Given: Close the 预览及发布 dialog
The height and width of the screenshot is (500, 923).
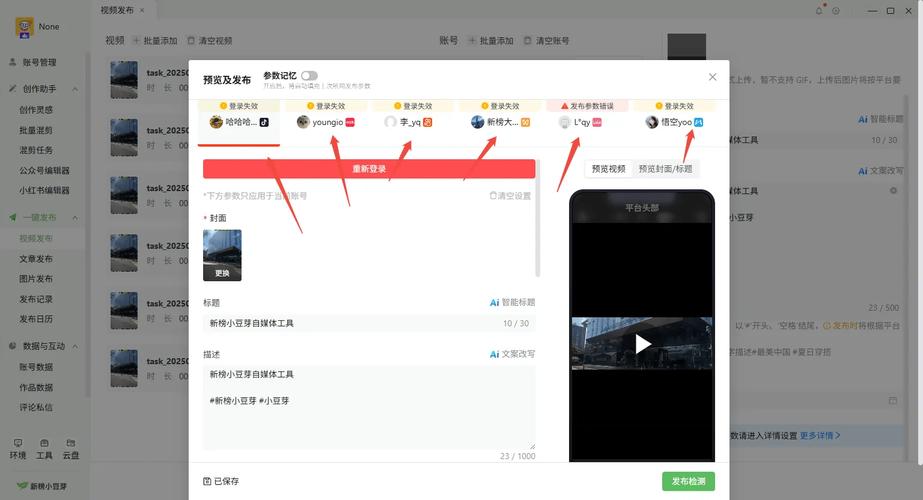Looking at the screenshot, I should [x=712, y=77].
